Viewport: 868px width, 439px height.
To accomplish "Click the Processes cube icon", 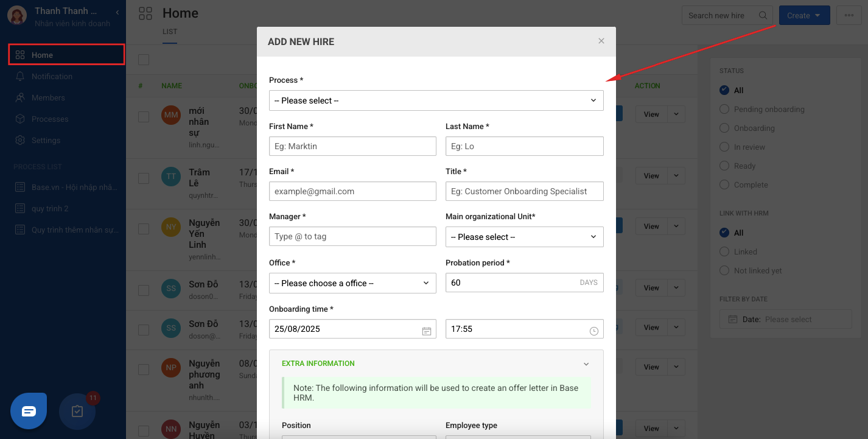I will (20, 119).
